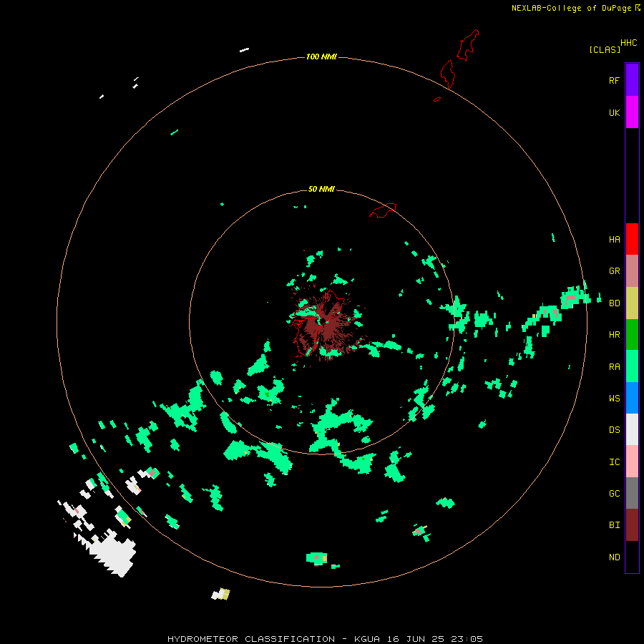Click the HHC product code text

pyautogui.click(x=628, y=43)
